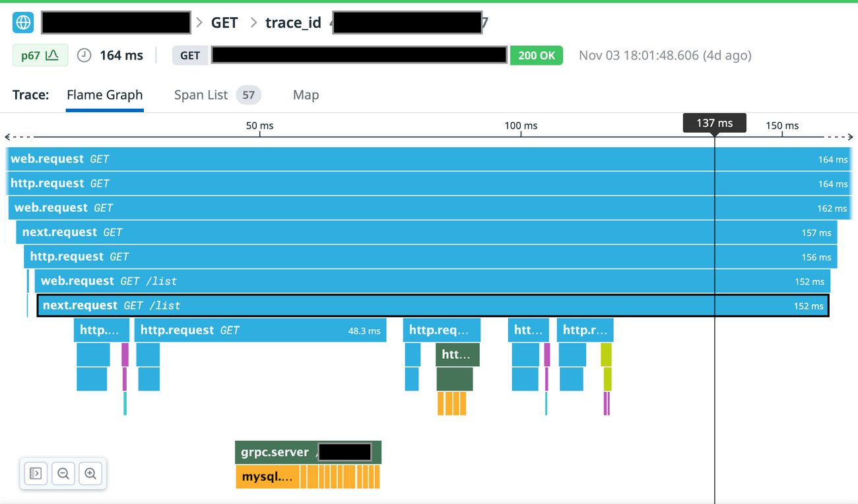Select the grpc.server span

[275, 453]
